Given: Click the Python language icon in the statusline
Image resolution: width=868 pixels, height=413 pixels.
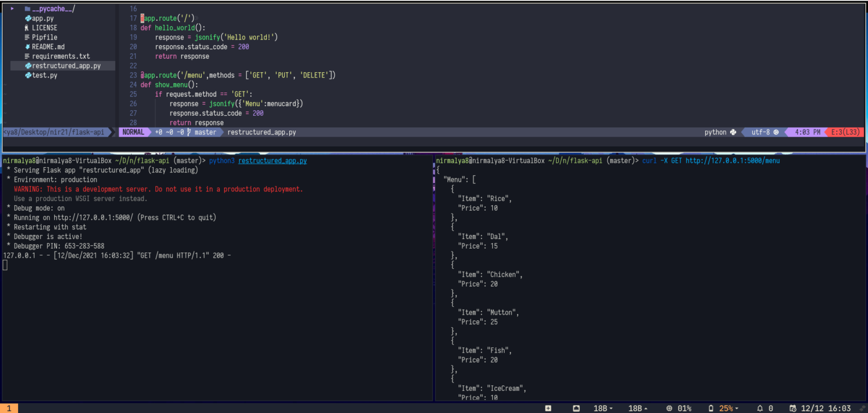Looking at the screenshot, I should coord(732,132).
